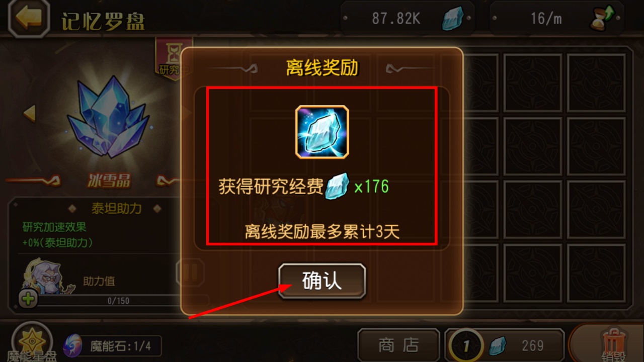
Task: Select the top-right empty grid slot
Action: [596, 83]
